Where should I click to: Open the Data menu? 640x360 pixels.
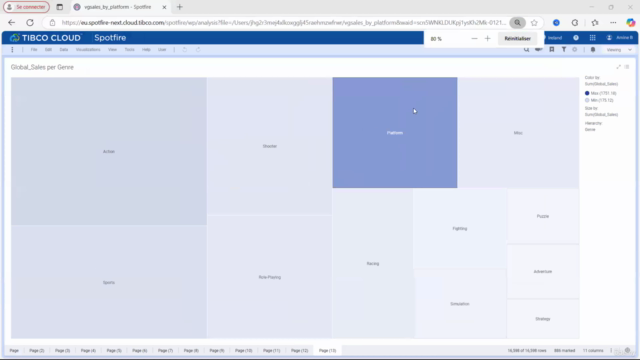pyautogui.click(x=64, y=49)
